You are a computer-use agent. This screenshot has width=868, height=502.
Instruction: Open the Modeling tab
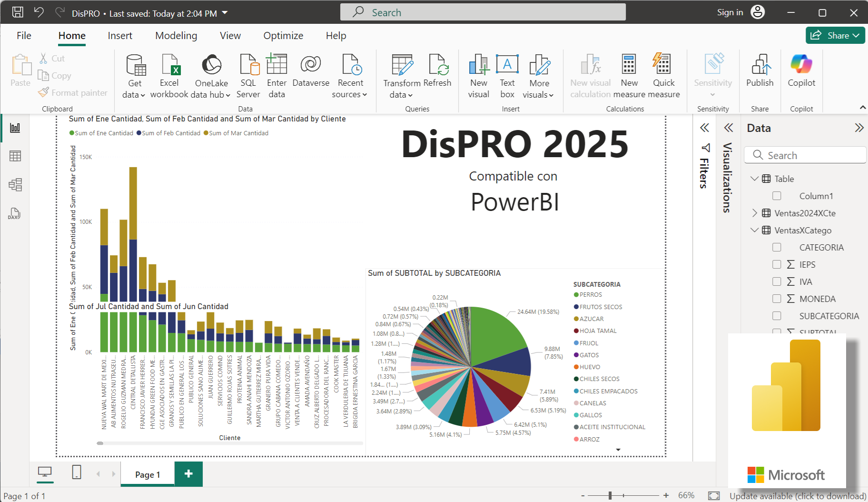tap(176, 36)
